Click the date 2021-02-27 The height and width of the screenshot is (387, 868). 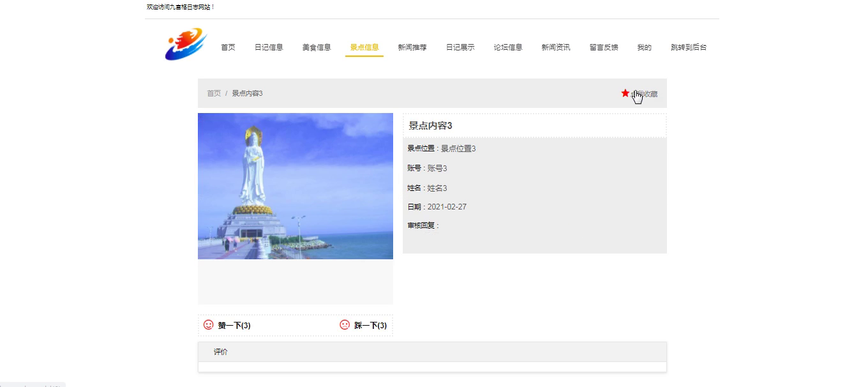pos(447,207)
